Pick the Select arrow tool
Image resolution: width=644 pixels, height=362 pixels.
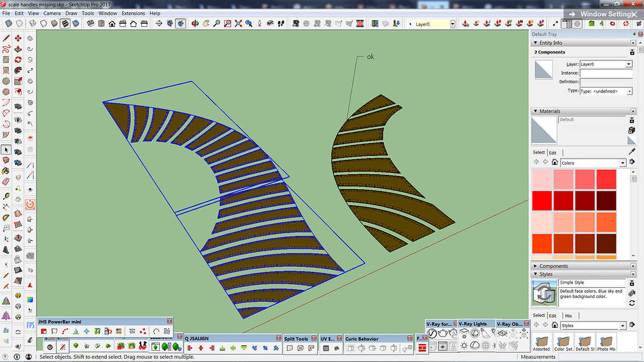click(x=6, y=150)
